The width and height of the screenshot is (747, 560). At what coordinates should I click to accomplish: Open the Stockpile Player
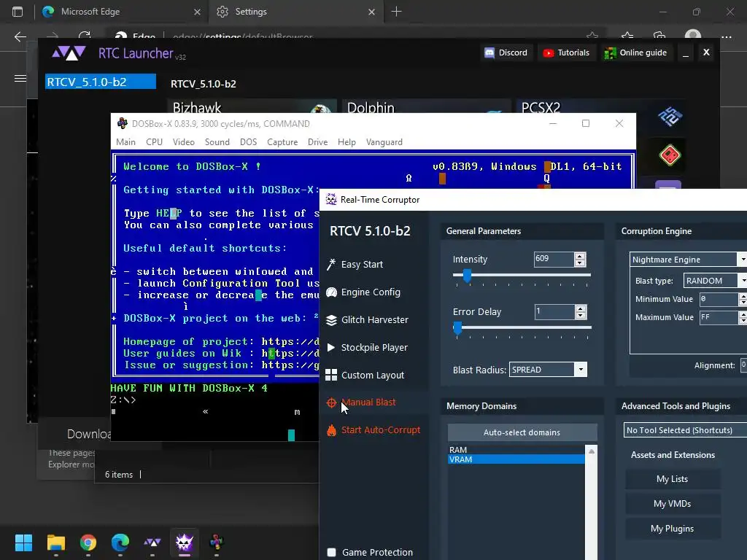point(367,347)
